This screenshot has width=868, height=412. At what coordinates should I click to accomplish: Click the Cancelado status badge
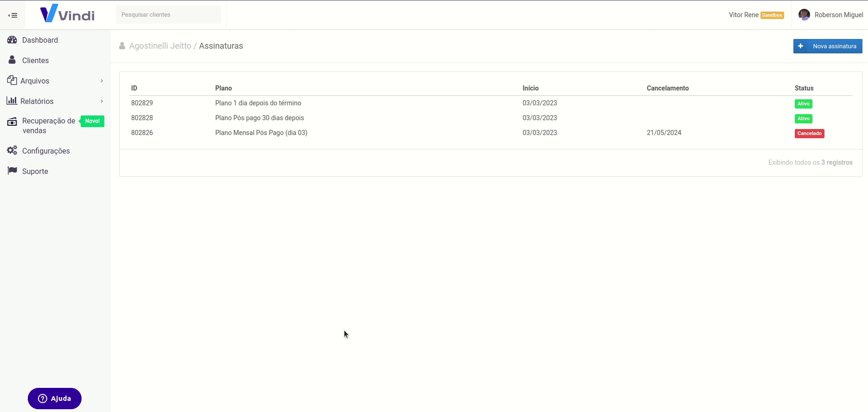pos(810,134)
